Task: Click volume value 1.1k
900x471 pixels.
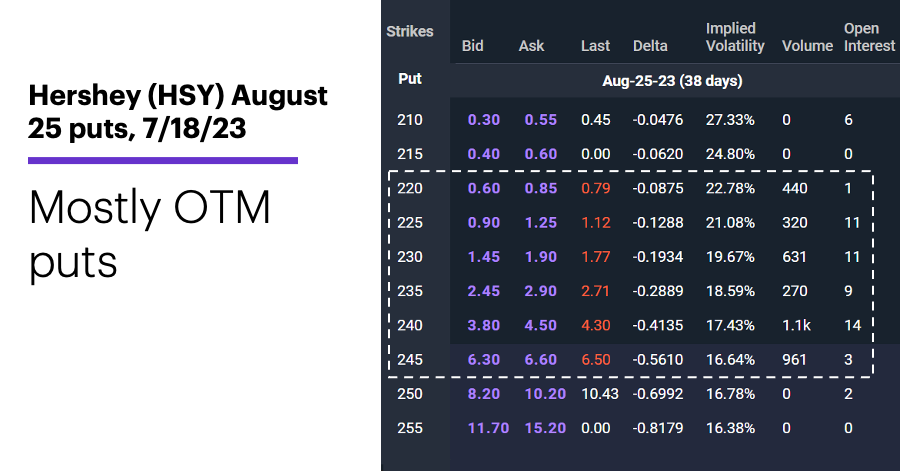Action: (x=797, y=325)
